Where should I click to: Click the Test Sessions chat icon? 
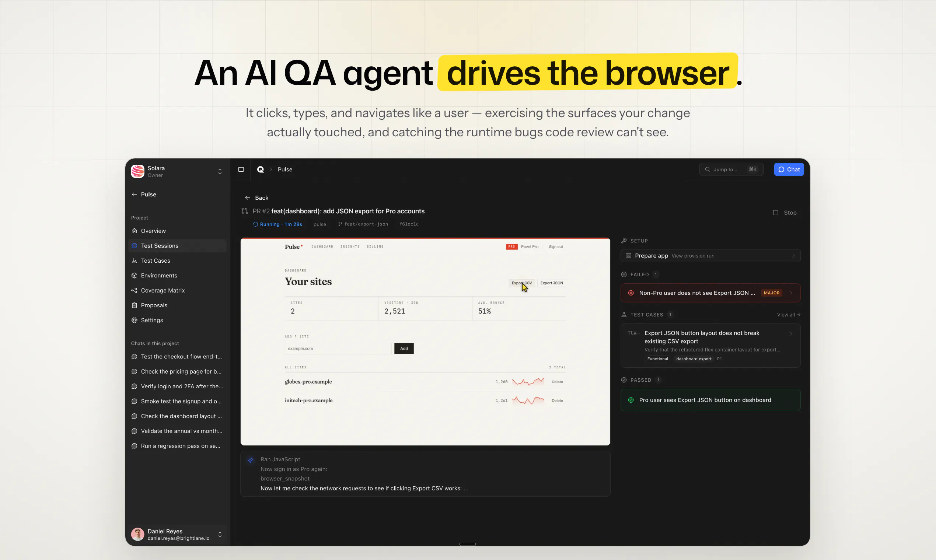[x=134, y=246]
